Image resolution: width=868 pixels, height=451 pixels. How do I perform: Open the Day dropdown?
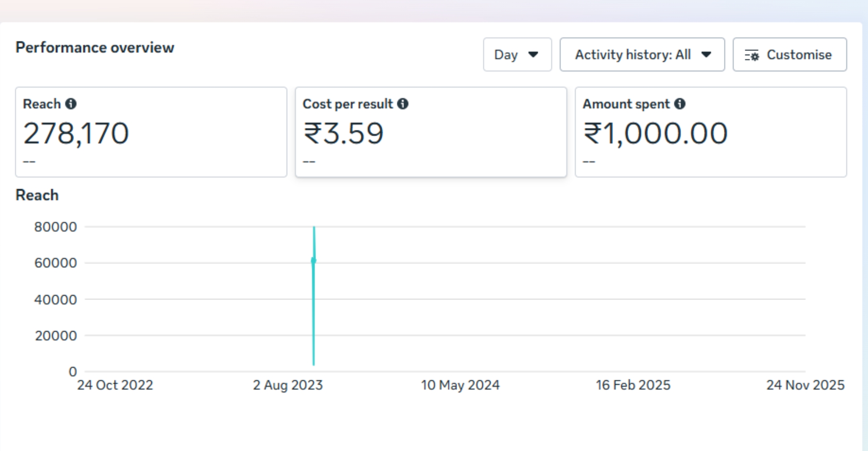(x=517, y=55)
